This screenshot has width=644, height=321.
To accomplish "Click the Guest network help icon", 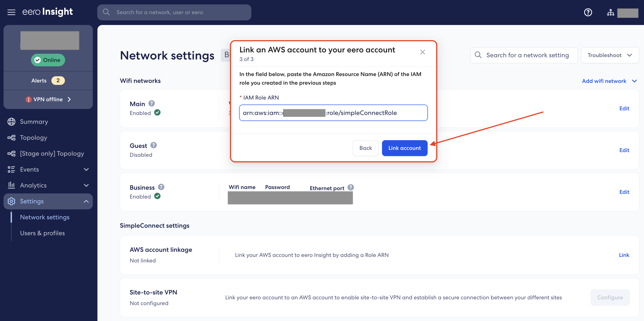I will pos(153,145).
